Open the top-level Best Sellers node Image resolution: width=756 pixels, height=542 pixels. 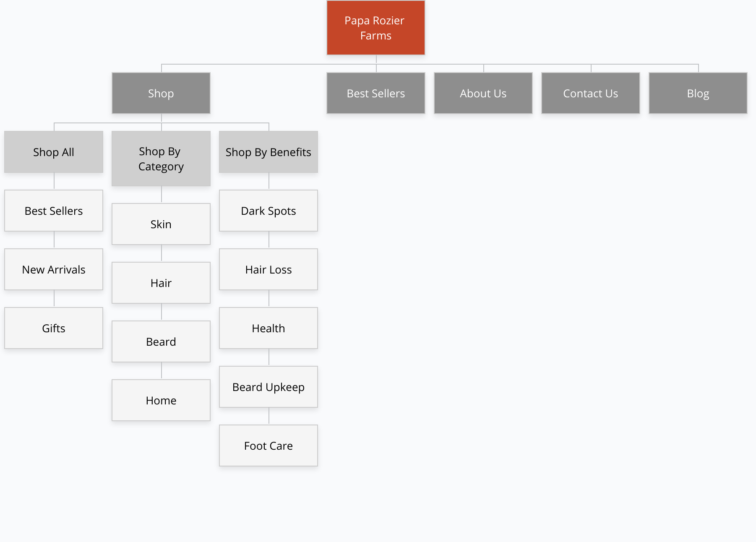point(376,93)
